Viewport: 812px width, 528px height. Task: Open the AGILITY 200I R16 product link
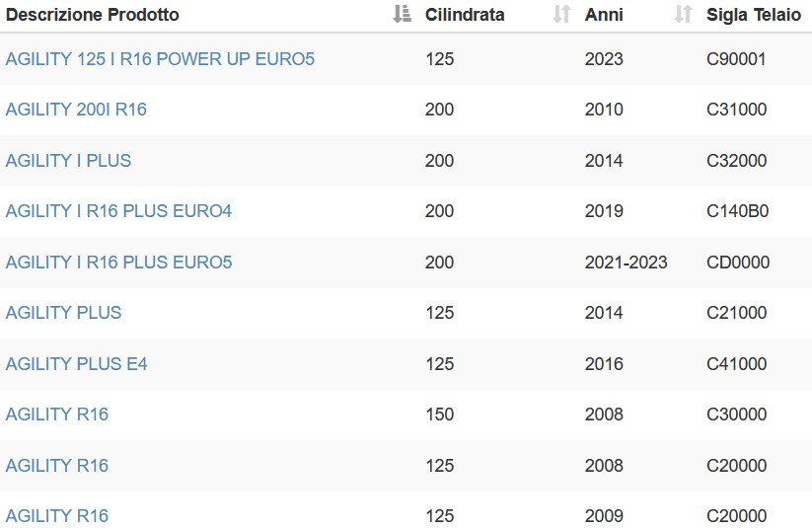[76, 110]
